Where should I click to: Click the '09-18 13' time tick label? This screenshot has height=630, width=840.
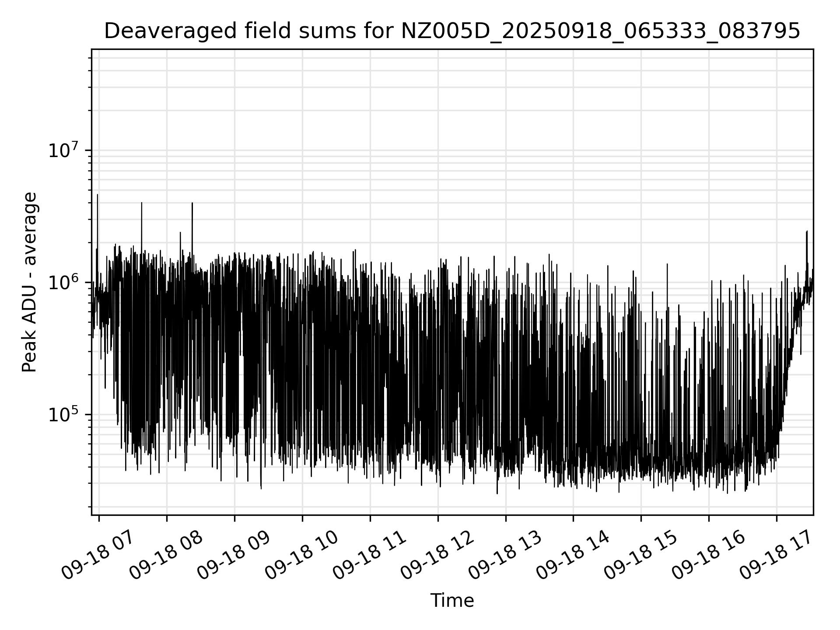505,556
